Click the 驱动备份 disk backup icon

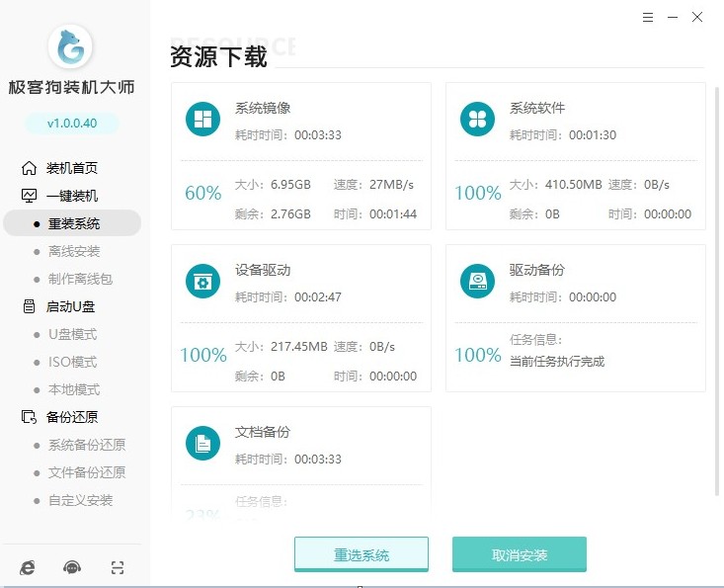pyautogui.click(x=478, y=282)
